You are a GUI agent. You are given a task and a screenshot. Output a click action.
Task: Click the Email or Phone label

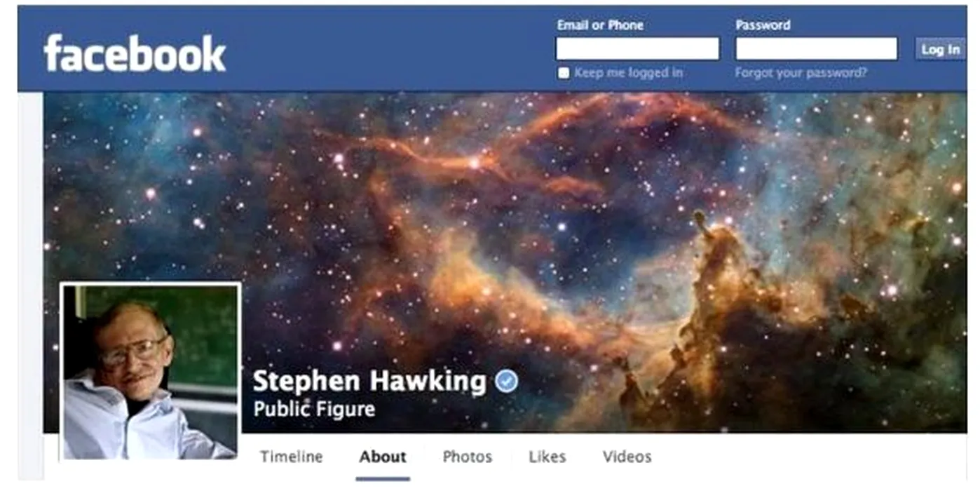(x=600, y=25)
